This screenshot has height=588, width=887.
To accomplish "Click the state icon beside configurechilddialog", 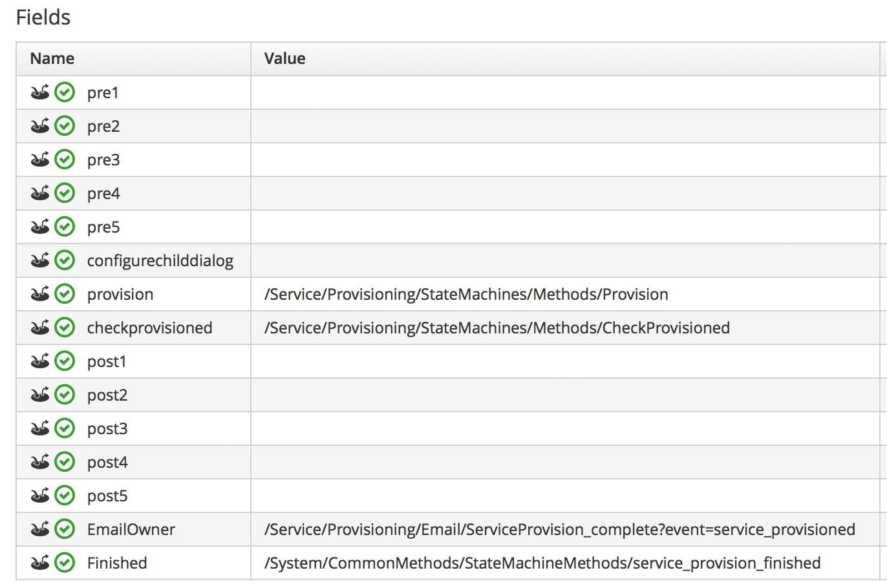I will pos(40,260).
